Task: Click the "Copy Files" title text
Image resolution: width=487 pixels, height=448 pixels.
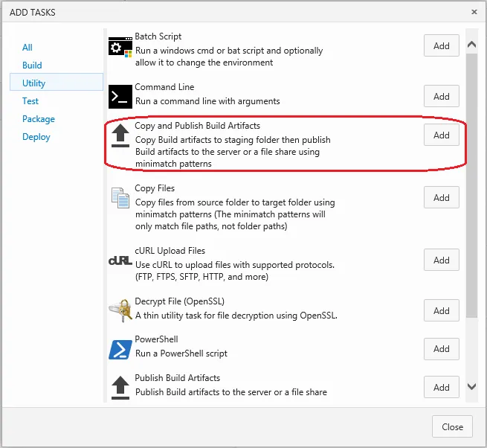Action: (155, 188)
